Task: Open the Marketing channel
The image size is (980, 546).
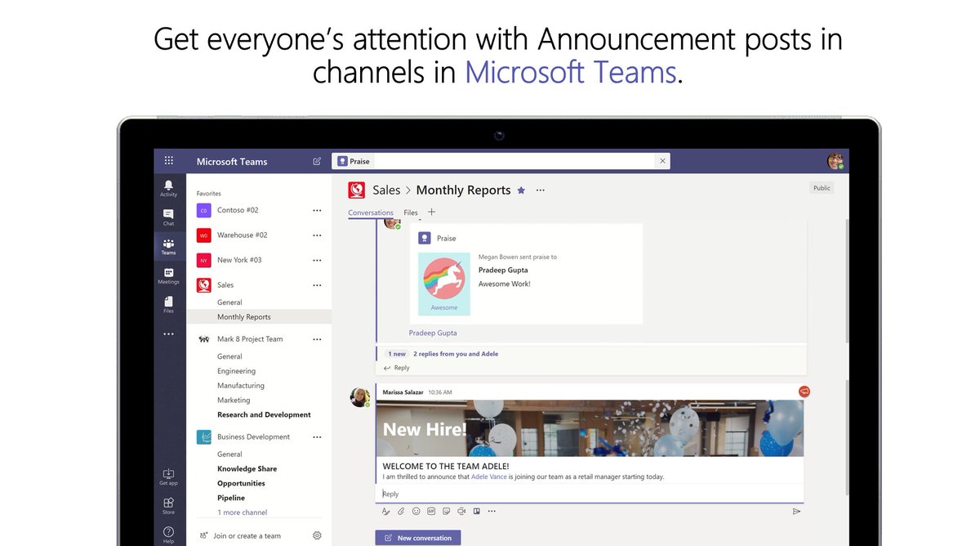Action: (x=234, y=401)
